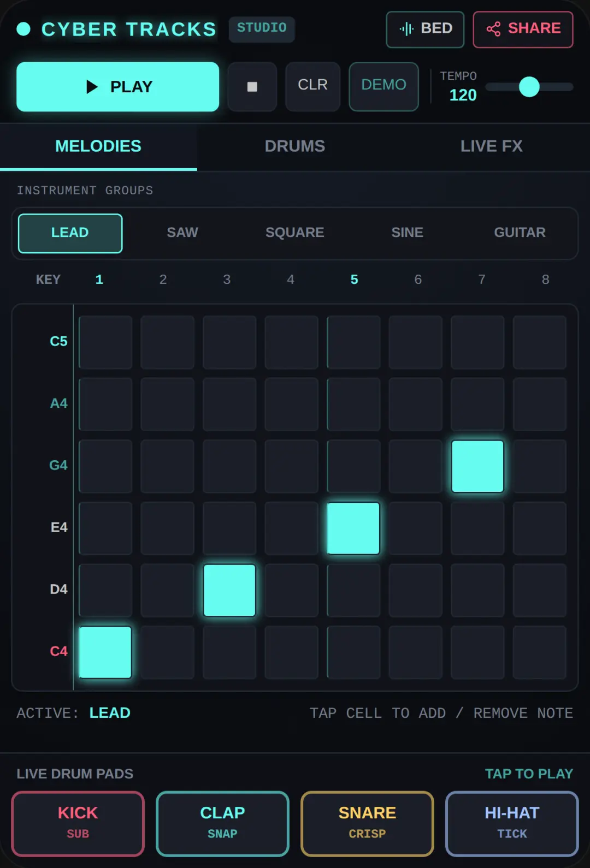Click the tempo value 120

coord(463,96)
